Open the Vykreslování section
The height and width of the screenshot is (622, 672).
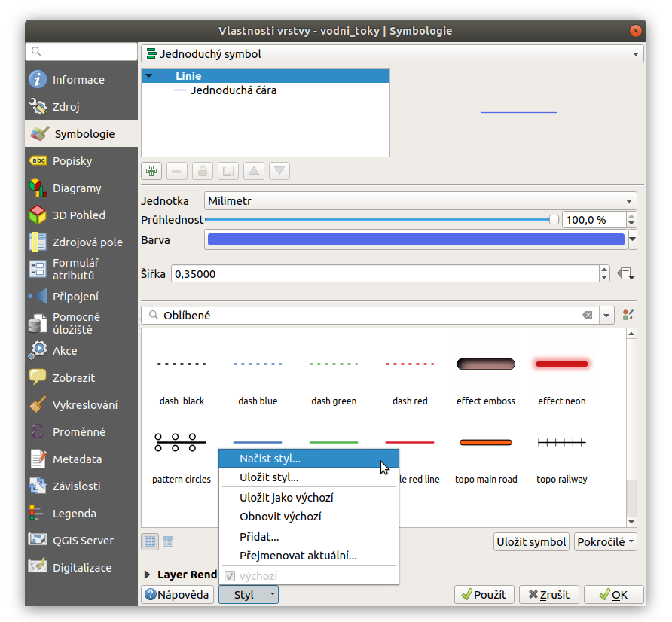click(81, 405)
